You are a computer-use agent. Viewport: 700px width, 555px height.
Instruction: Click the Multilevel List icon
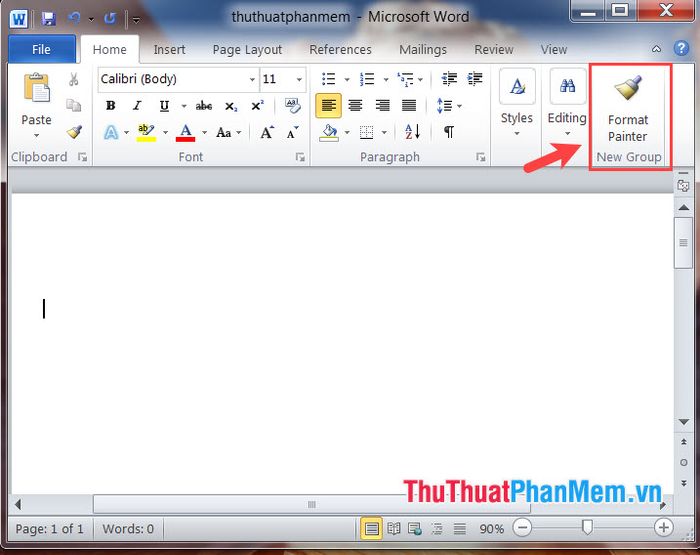(x=405, y=79)
